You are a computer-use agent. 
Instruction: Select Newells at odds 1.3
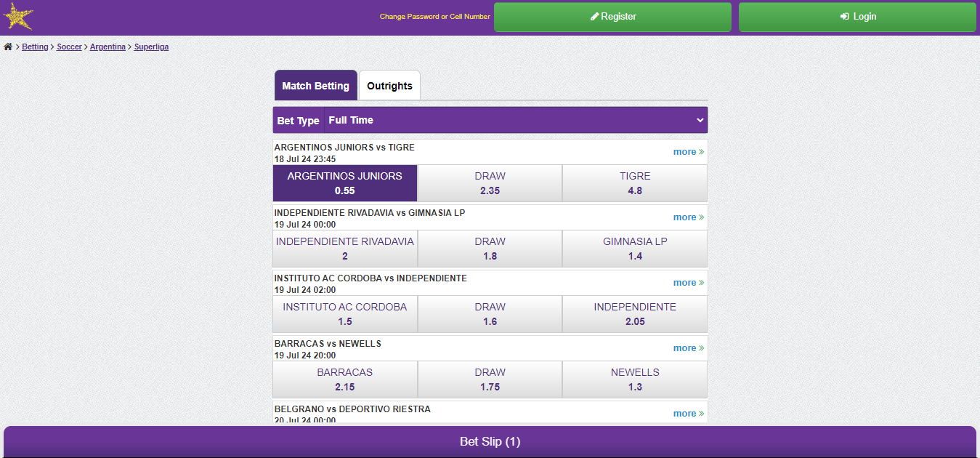(634, 379)
